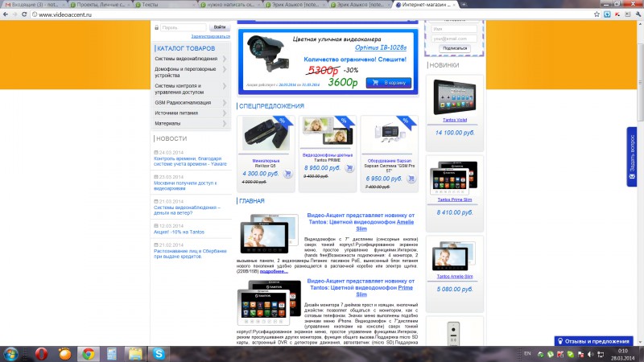644x362 pixels.
Task: Click the address bar with www.videoaccent.ru
Action: [x=312, y=14]
